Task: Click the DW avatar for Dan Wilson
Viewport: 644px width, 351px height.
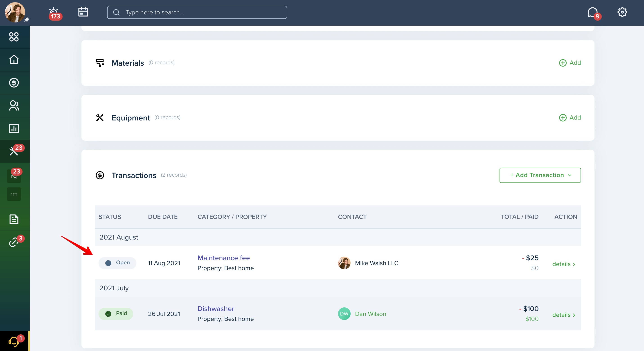Action: (344, 314)
